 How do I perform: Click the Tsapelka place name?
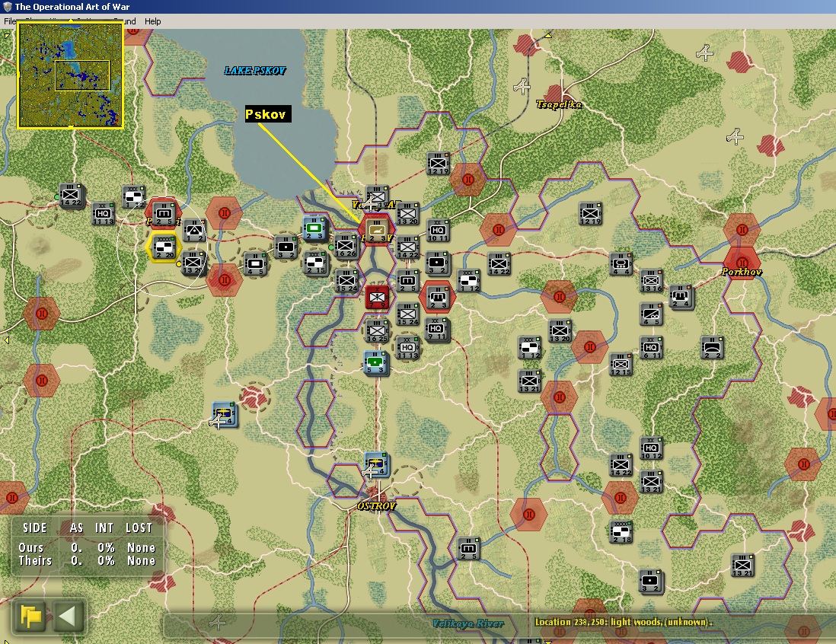pyautogui.click(x=559, y=104)
